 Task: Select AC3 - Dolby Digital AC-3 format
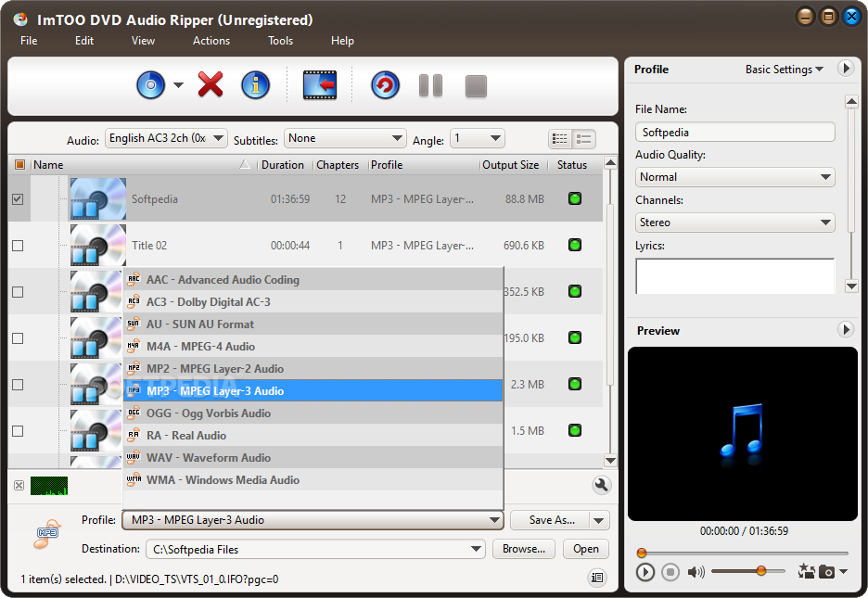[313, 301]
